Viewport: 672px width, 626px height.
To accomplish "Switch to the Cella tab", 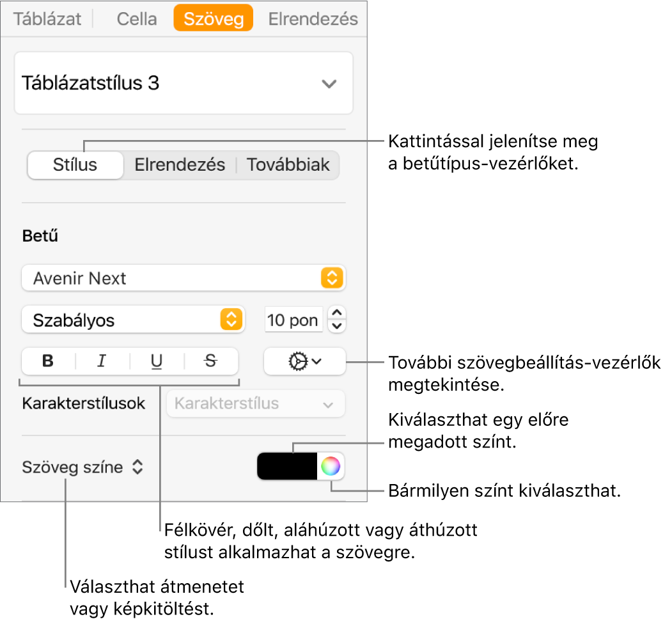I will [x=137, y=19].
